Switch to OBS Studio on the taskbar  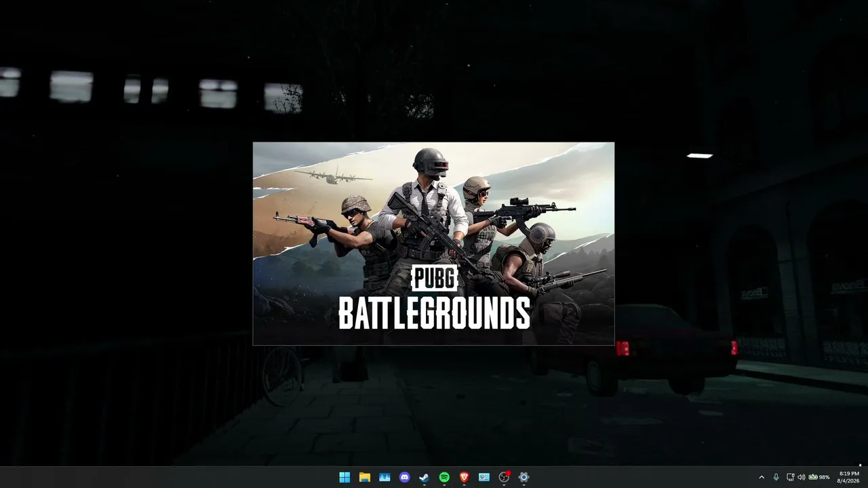coord(504,477)
